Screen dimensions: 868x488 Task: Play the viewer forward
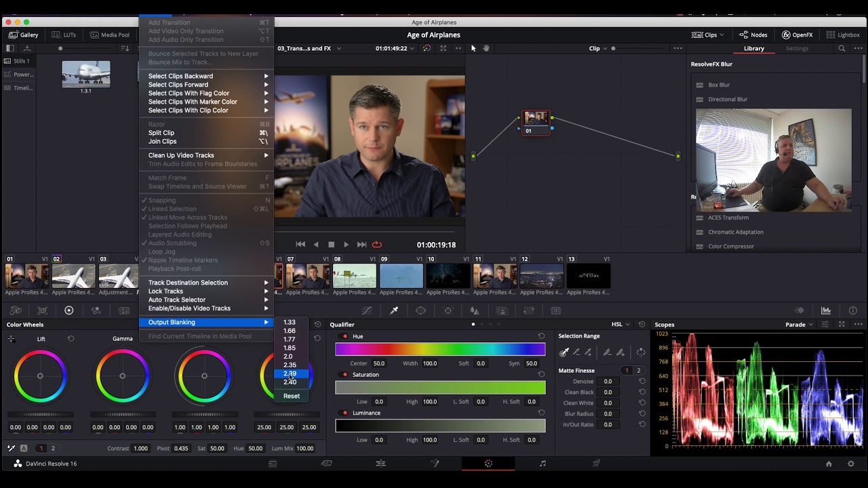pyautogui.click(x=346, y=245)
